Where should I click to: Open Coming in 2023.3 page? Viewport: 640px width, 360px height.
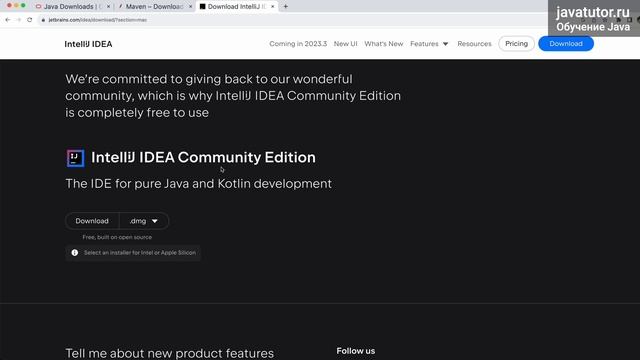click(x=298, y=44)
